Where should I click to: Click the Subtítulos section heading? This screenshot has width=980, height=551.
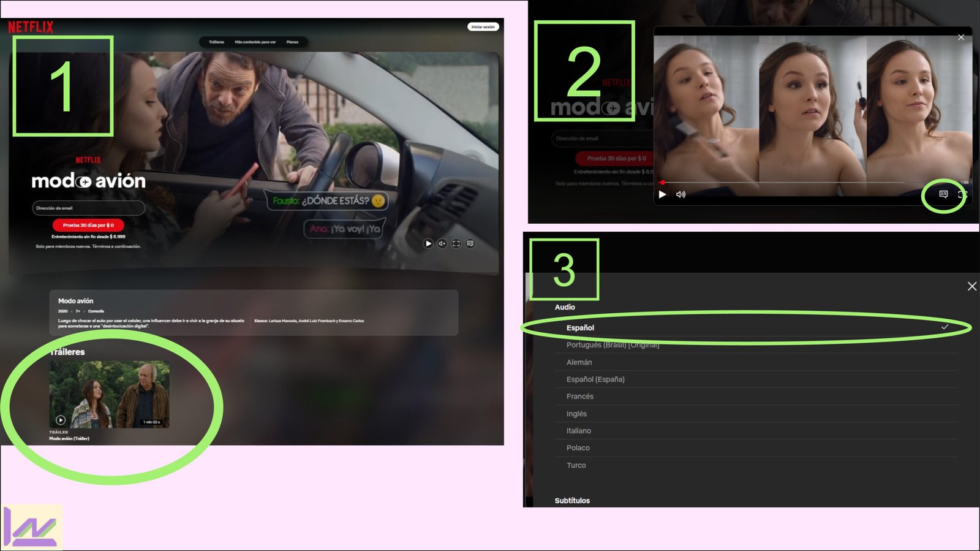click(x=572, y=501)
